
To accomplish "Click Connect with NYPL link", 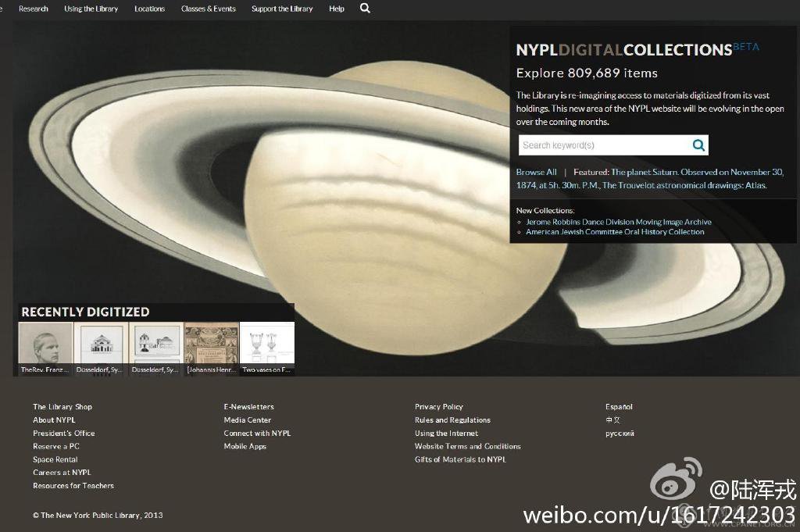I will (x=257, y=433).
